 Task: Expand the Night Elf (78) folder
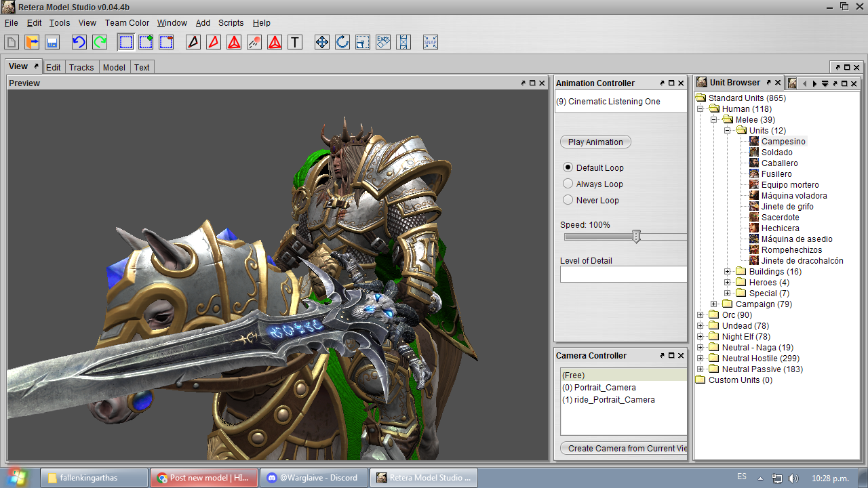point(701,337)
